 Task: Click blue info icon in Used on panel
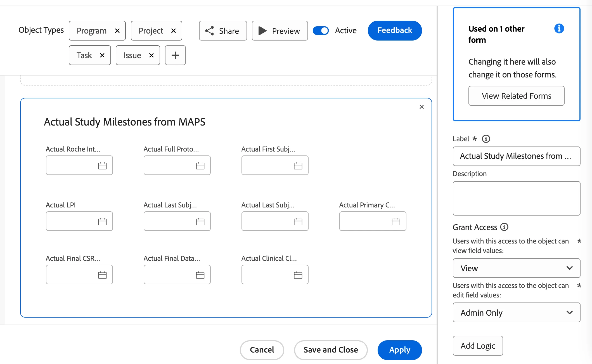559,29
